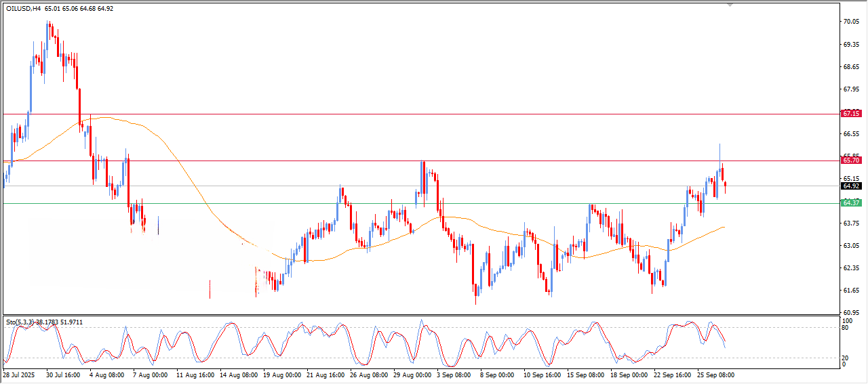Click the 60.95 price scale label

point(851,313)
